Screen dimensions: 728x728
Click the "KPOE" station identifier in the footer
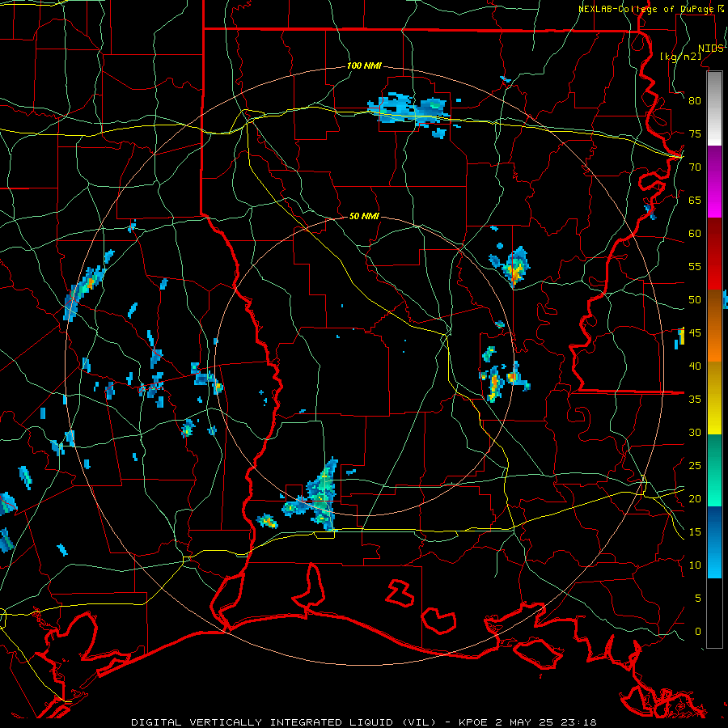pos(473,722)
